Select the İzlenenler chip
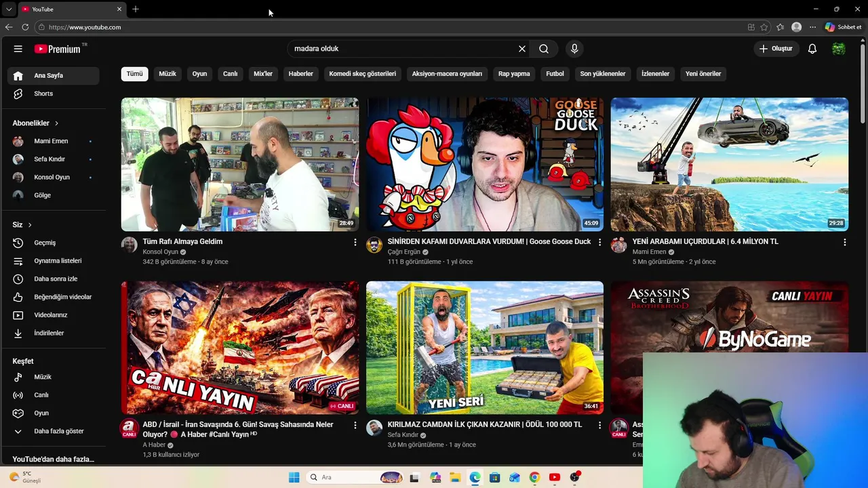 pos(655,74)
